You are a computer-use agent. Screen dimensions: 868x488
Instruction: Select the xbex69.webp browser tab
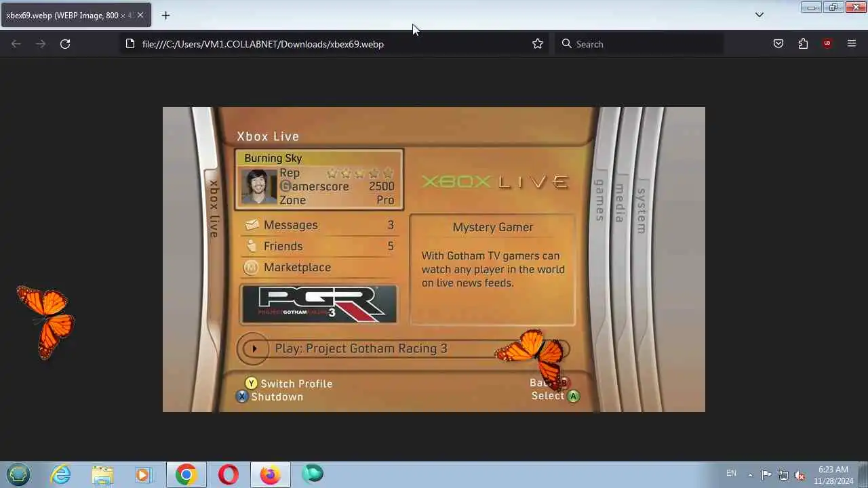[x=76, y=15]
